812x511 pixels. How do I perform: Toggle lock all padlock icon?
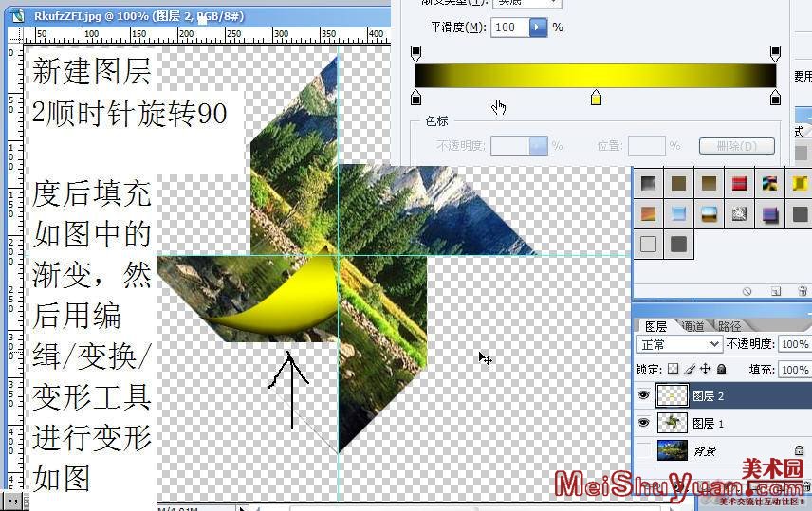tap(721, 369)
